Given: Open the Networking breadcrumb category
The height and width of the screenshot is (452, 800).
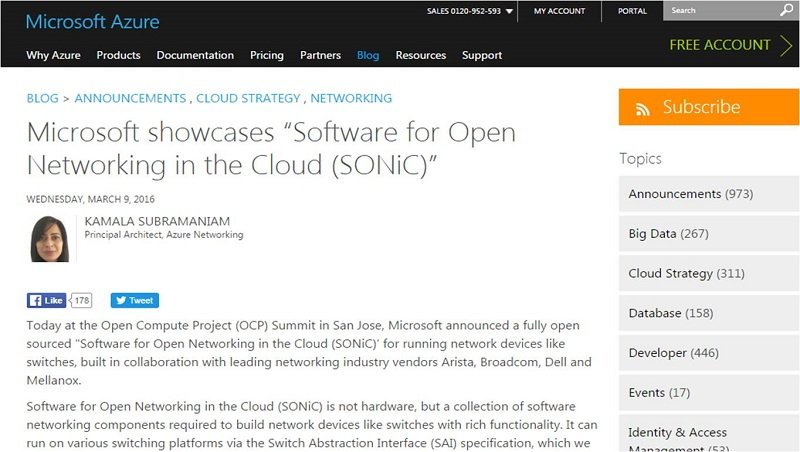Looking at the screenshot, I should tap(351, 98).
